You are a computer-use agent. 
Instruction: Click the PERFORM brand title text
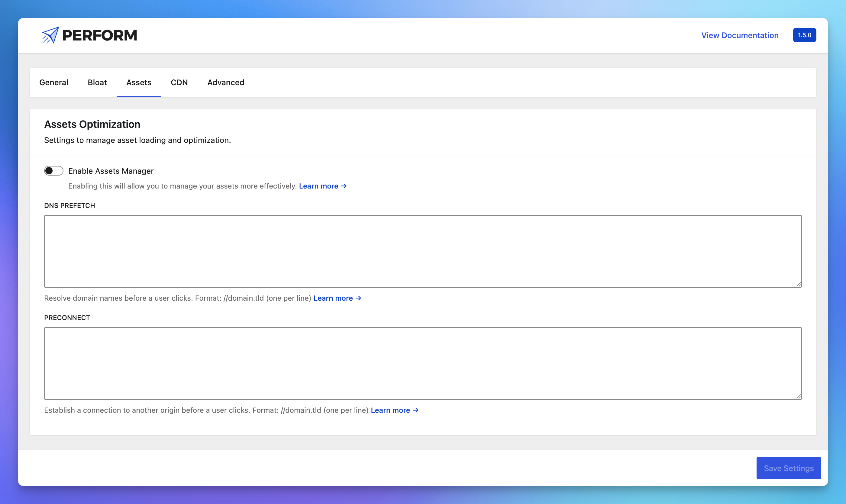tap(99, 35)
